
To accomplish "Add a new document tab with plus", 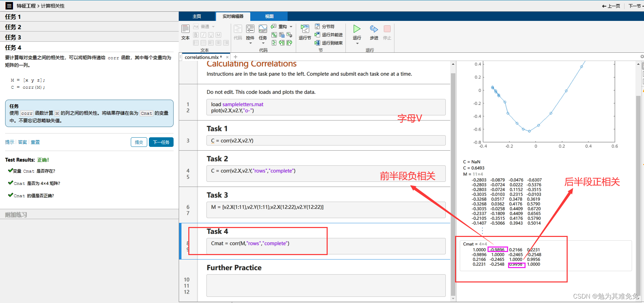I will pyautogui.click(x=236, y=57).
